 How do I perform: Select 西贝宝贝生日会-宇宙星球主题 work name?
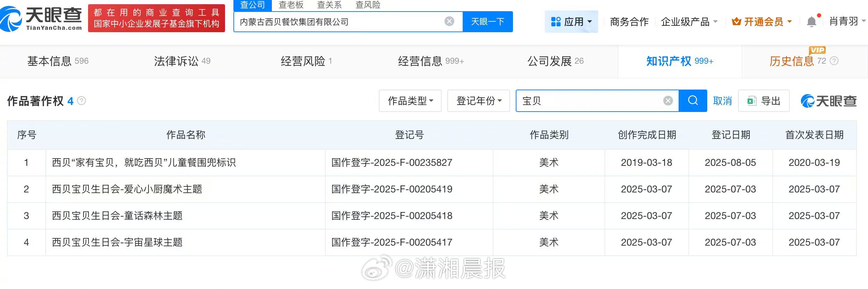pyautogui.click(x=117, y=242)
